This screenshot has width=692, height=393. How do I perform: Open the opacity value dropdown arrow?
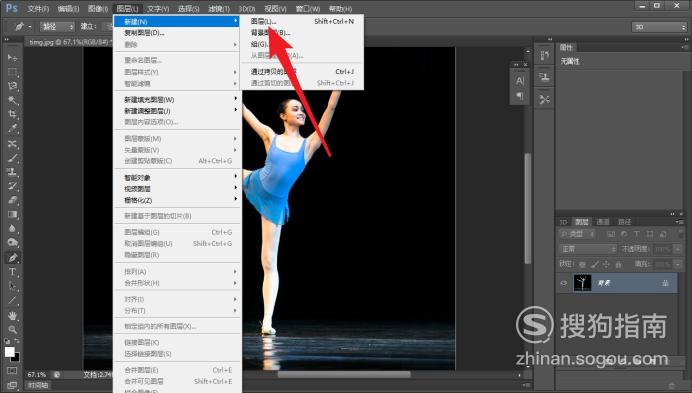[x=678, y=249]
